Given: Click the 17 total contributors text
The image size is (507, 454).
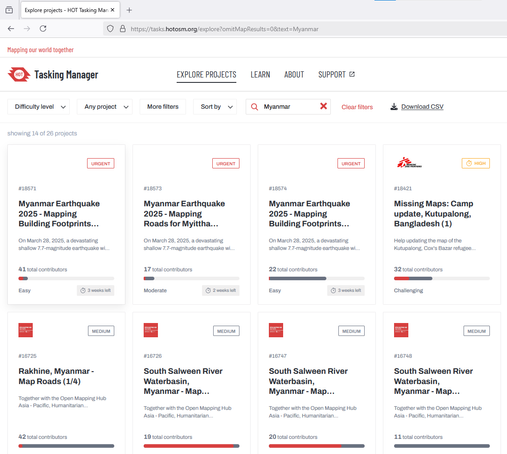Looking at the screenshot, I should tap(168, 269).
